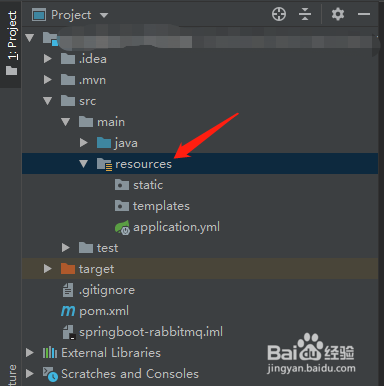Select the 1: Project side tab
The width and height of the screenshot is (384, 386).
11,44
